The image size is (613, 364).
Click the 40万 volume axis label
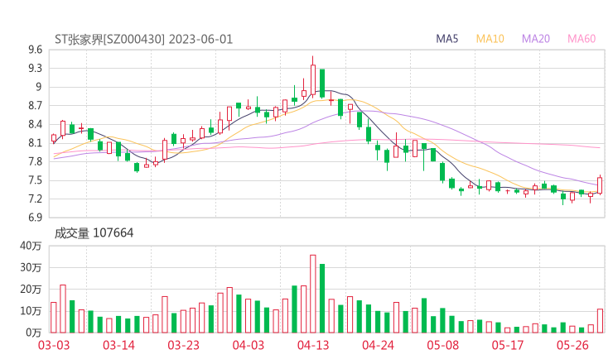[31, 246]
